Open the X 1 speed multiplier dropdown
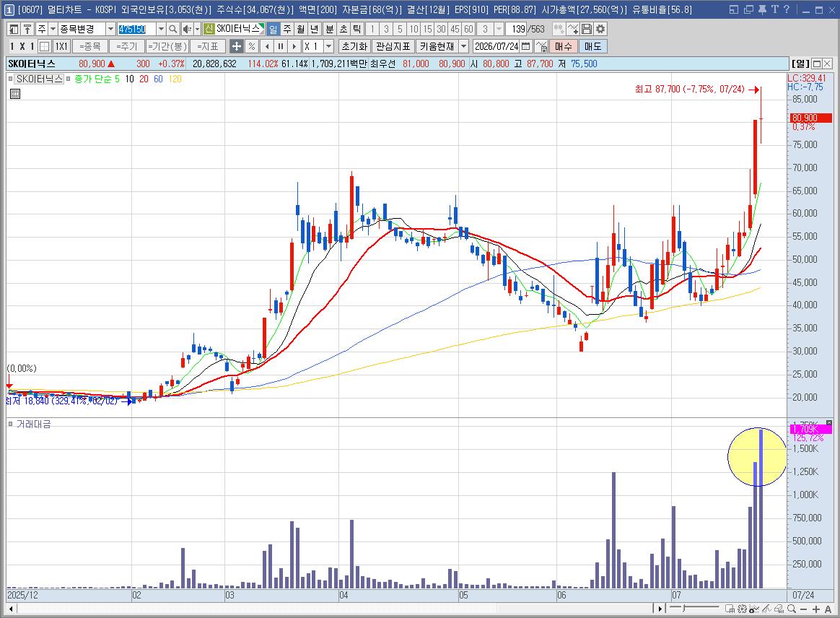840x618 pixels. 329,47
